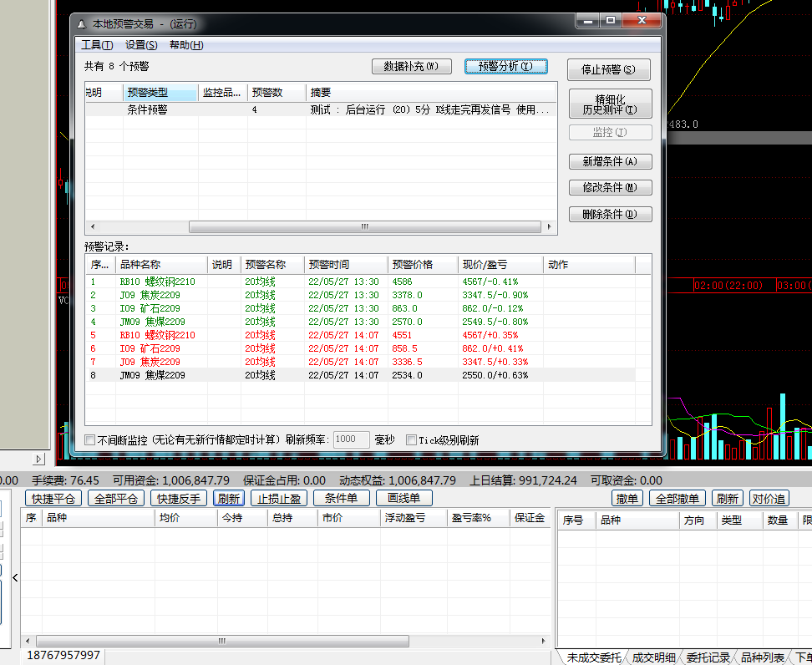Enable 不间断监控 checkbox

pos(90,440)
